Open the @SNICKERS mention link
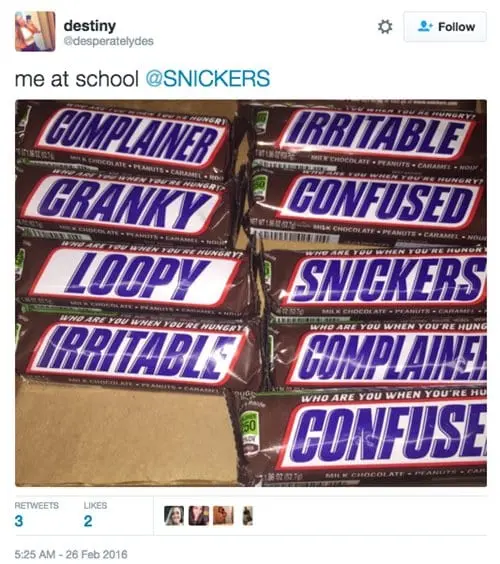Image resolution: width=500 pixels, height=564 pixels. [208, 78]
